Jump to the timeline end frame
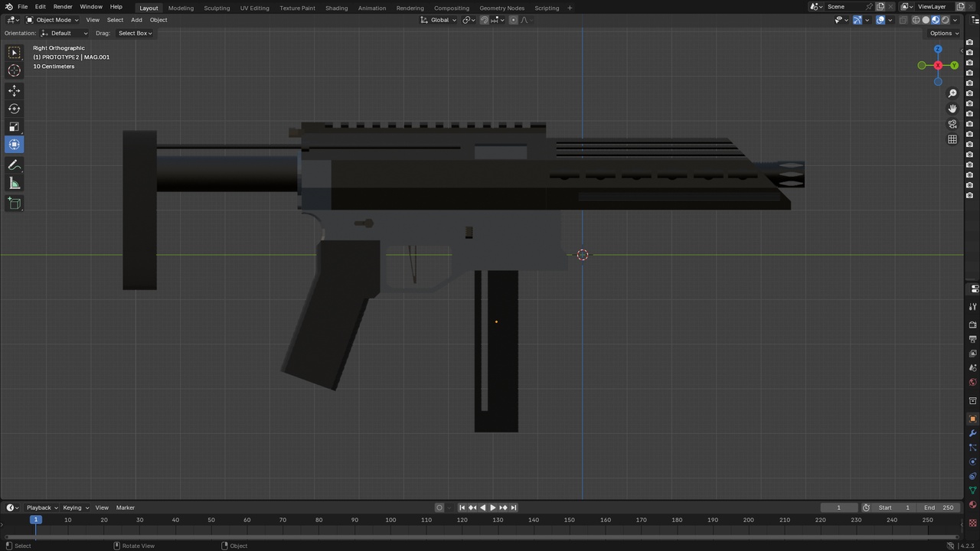This screenshot has width=980, height=551. [514, 507]
